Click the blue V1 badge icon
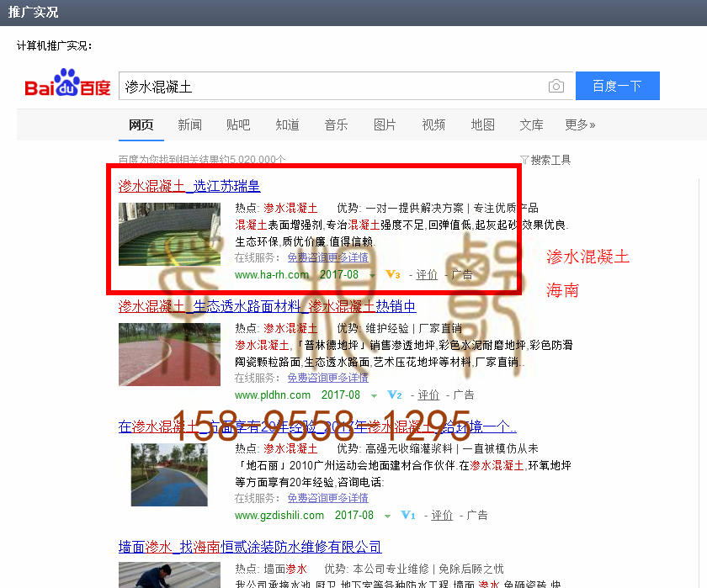The height and width of the screenshot is (588, 707). (x=408, y=515)
